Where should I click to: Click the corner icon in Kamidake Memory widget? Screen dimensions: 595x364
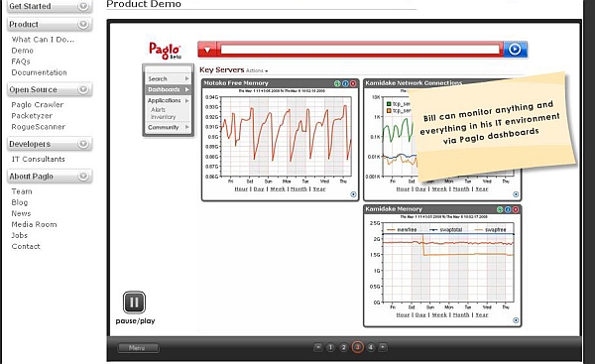click(x=516, y=320)
